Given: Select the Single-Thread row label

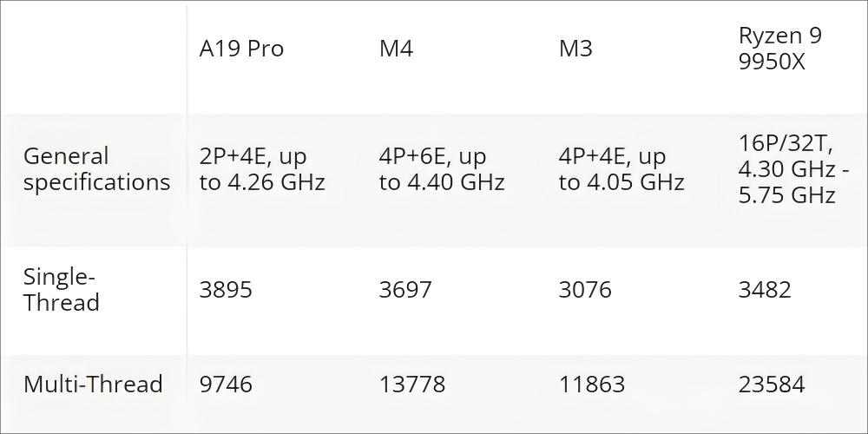Looking at the screenshot, I should pyautogui.click(x=62, y=290).
